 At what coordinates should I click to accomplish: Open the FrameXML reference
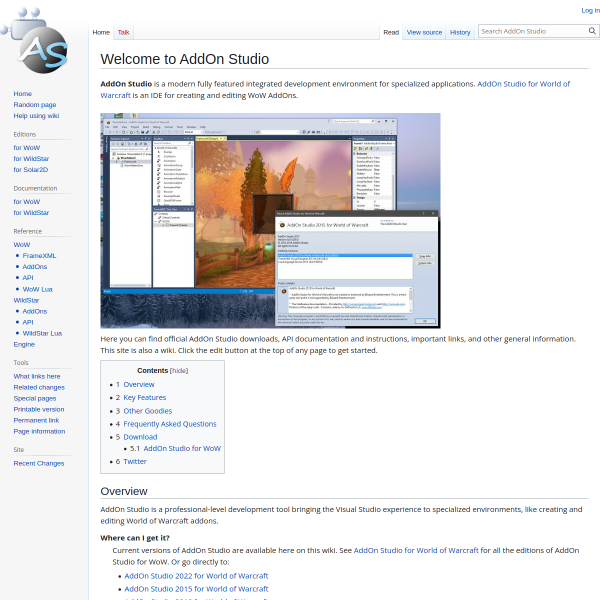point(39,256)
